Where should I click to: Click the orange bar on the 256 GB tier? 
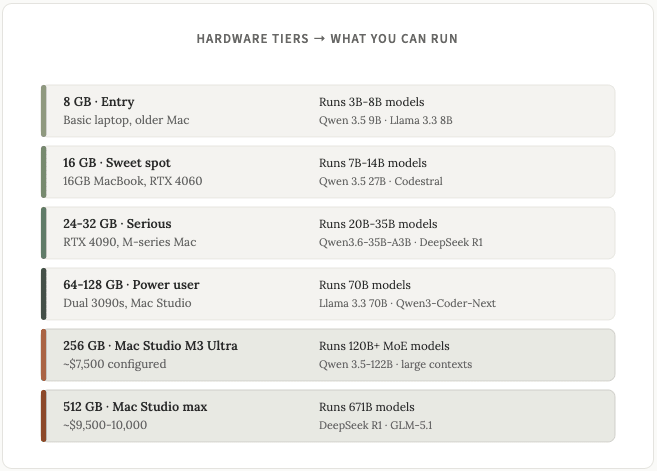click(x=44, y=355)
